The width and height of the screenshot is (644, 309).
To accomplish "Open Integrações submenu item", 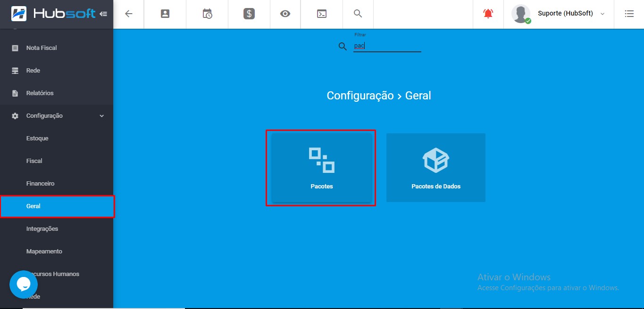I will pos(42,229).
